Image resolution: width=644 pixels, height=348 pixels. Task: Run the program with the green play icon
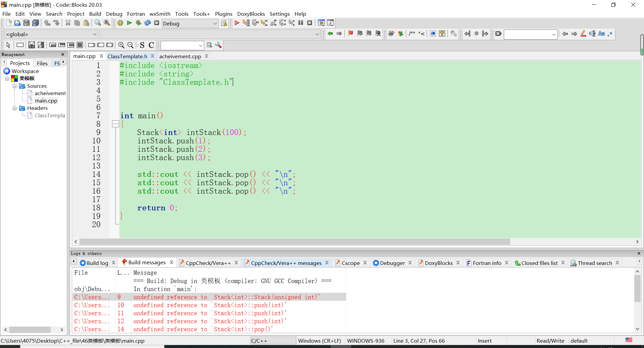click(x=129, y=23)
